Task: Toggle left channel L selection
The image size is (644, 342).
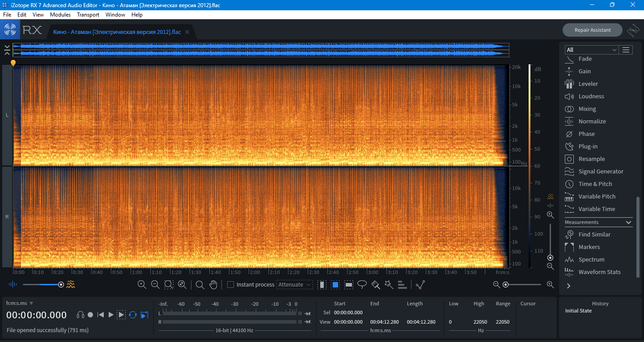Action: pos(7,115)
